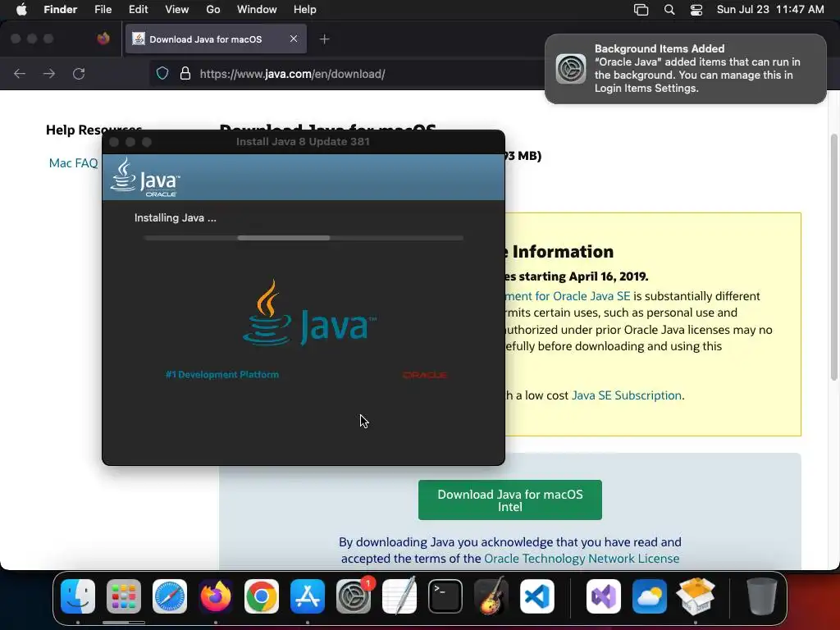Open TextEdit from the Dock
This screenshot has height=630, width=840.
(399, 596)
